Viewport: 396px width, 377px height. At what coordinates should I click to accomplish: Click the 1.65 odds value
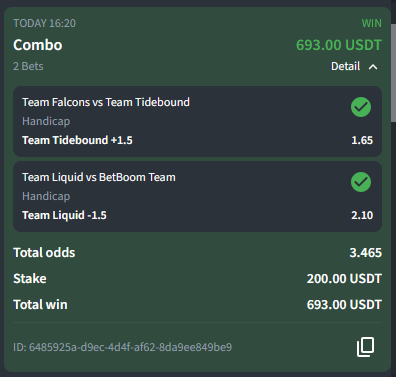click(x=362, y=140)
